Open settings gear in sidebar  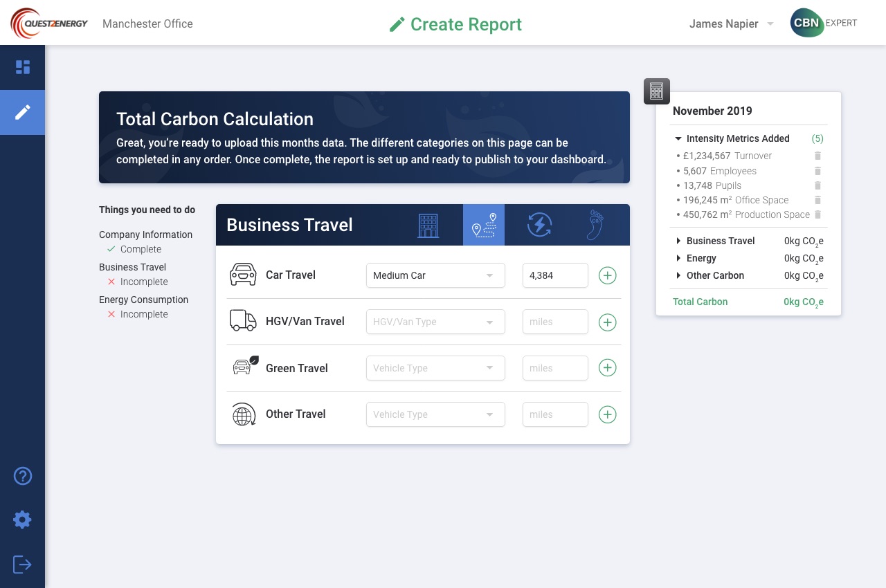pos(23,520)
